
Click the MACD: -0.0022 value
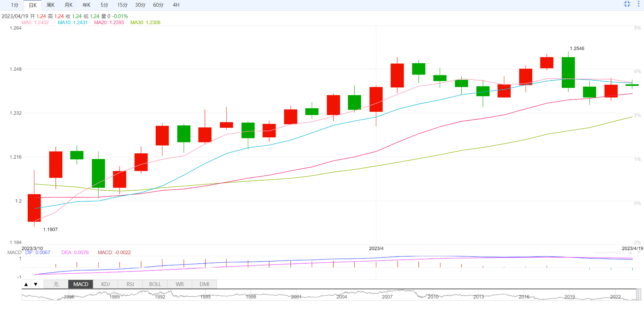tap(114, 252)
